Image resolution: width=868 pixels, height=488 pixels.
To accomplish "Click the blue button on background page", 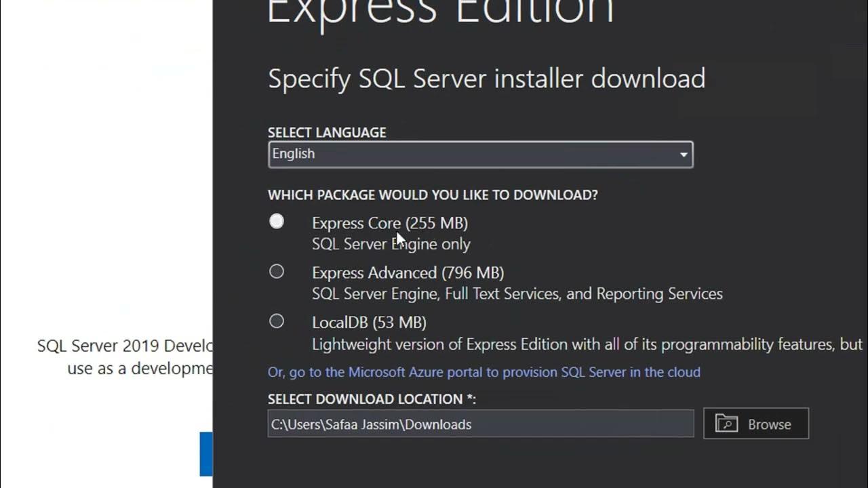I will click(206, 453).
